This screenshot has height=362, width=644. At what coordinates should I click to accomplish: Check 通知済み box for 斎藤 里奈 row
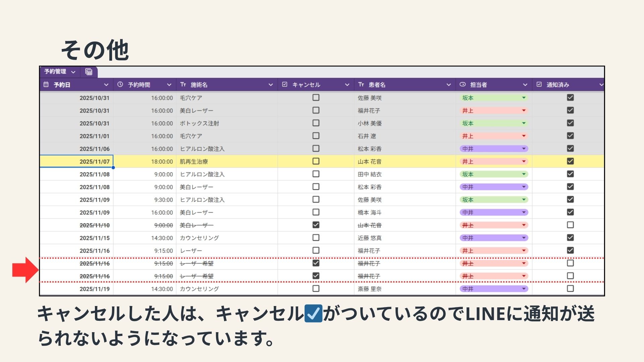(x=570, y=289)
